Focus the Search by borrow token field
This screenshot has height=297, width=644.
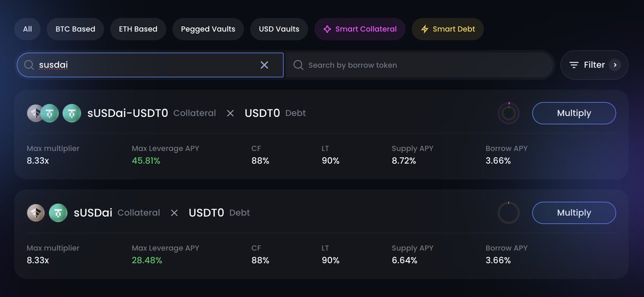click(x=419, y=65)
